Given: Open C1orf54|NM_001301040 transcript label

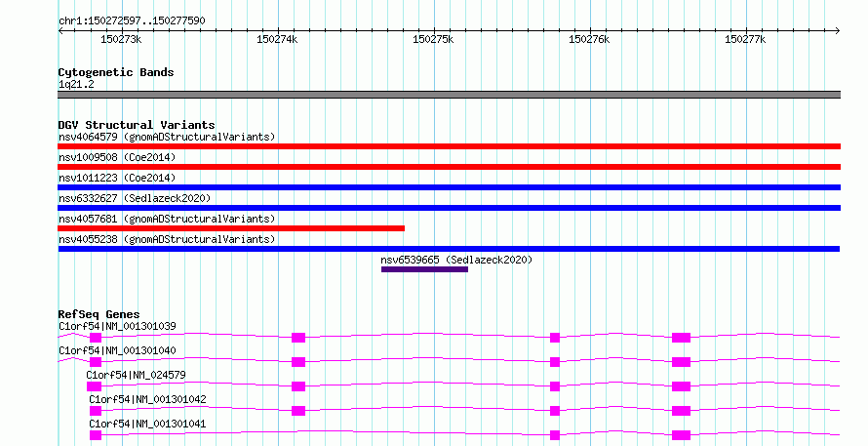Looking at the screenshot, I should click(117, 350).
